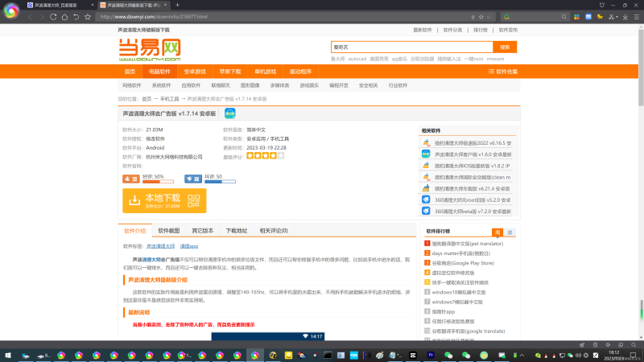Open the browser main menu icon
Image resolution: width=644 pixels, height=362 pixels.
637,17
